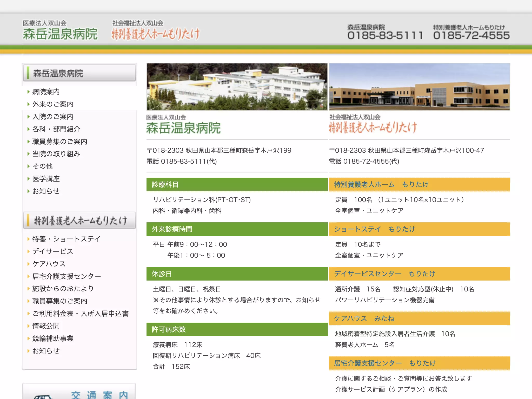Image resolution: width=532 pixels, height=399 pixels.
Task: Open the 医学講座 sidebar item
Action: (46, 179)
